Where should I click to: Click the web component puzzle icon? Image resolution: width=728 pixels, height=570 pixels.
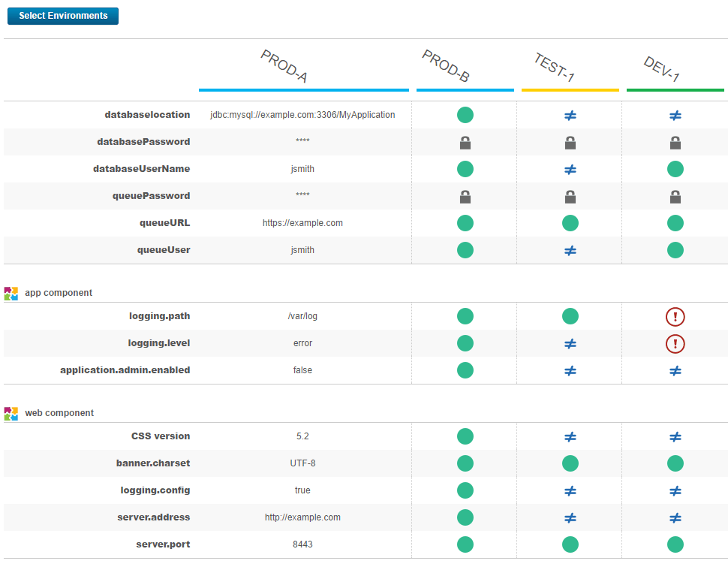pos(11,412)
